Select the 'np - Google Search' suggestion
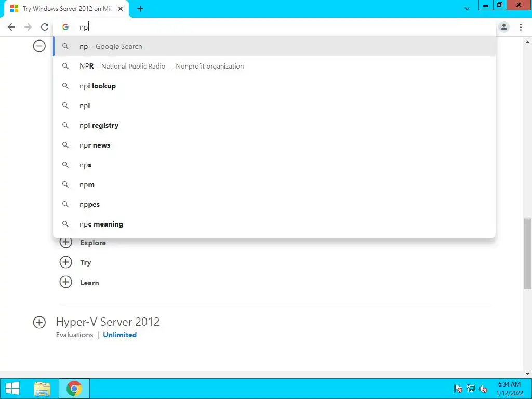This screenshot has width=532, height=399. [274, 46]
